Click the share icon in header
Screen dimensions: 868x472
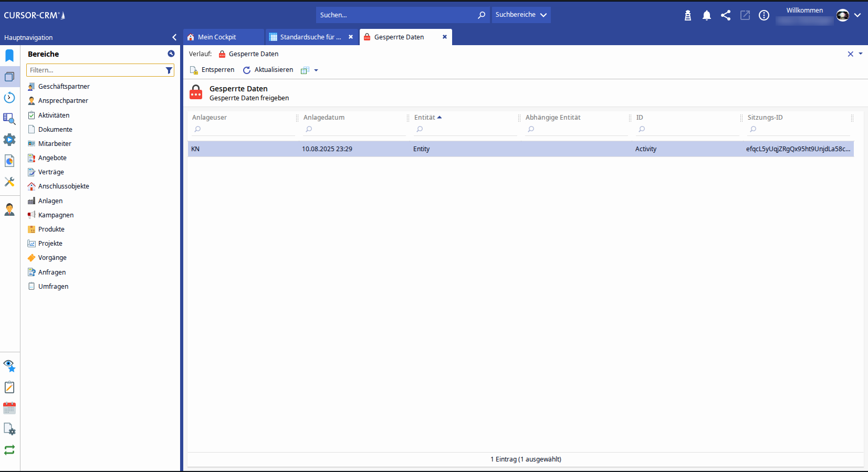pos(726,15)
